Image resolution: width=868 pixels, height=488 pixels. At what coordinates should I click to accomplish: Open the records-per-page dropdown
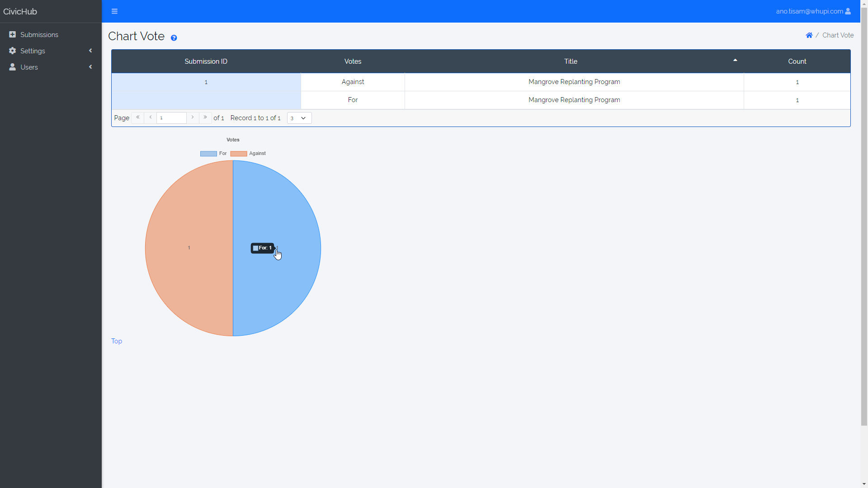pyautogui.click(x=299, y=118)
